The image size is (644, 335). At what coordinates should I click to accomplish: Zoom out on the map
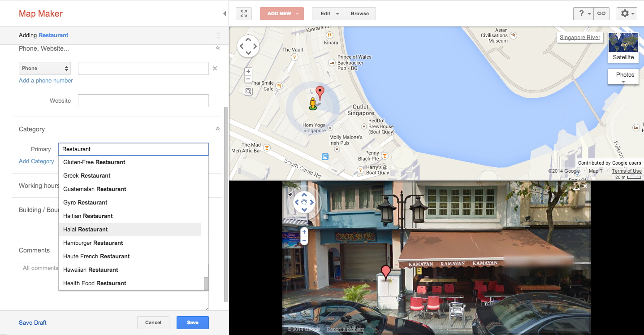248,79
